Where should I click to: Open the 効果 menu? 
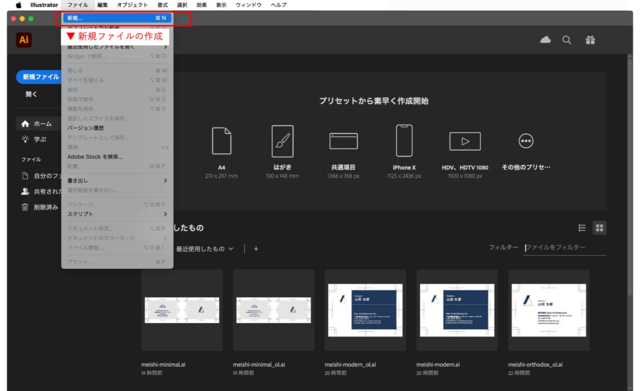(x=202, y=5)
